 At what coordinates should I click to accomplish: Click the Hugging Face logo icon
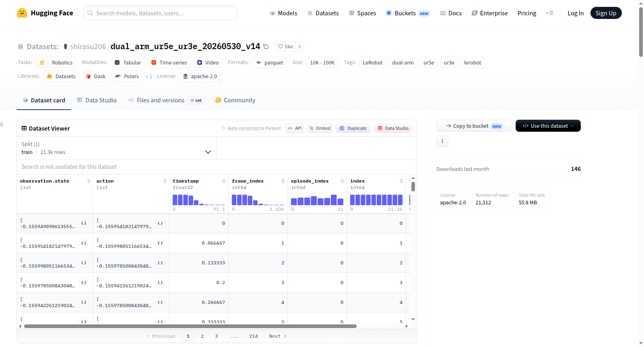[x=22, y=13]
